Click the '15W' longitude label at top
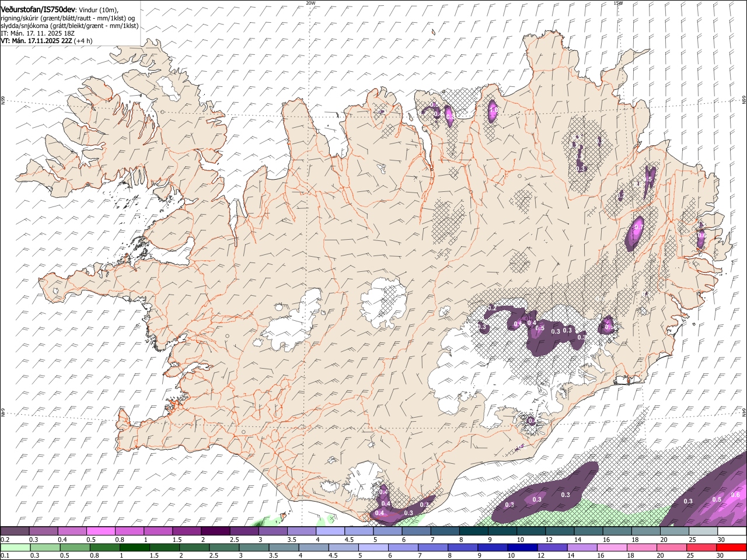The image size is (747, 560). [618, 3]
